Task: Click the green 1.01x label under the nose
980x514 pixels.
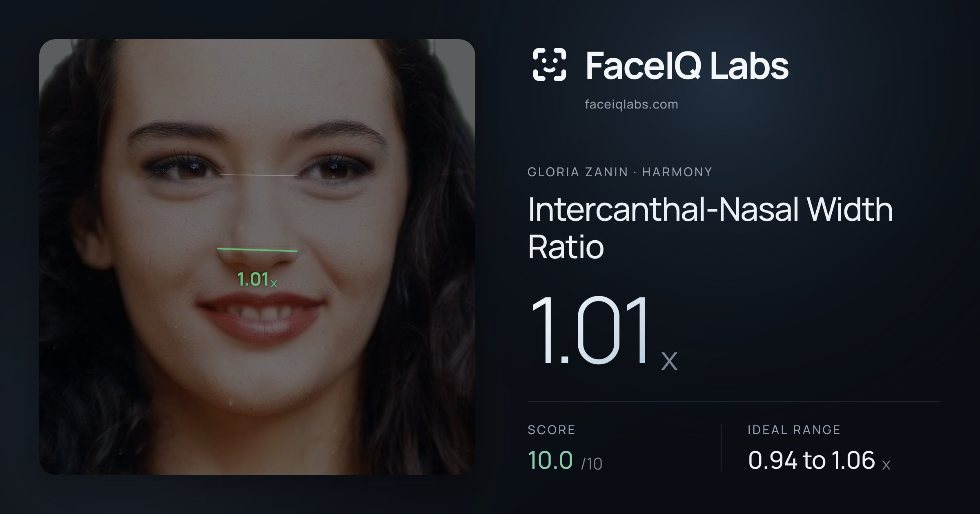Action: point(257,280)
